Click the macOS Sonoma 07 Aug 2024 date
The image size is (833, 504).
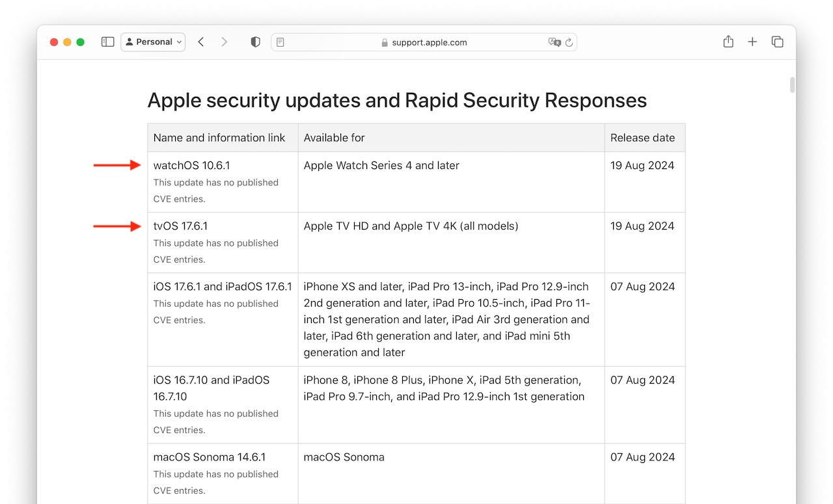pos(642,457)
